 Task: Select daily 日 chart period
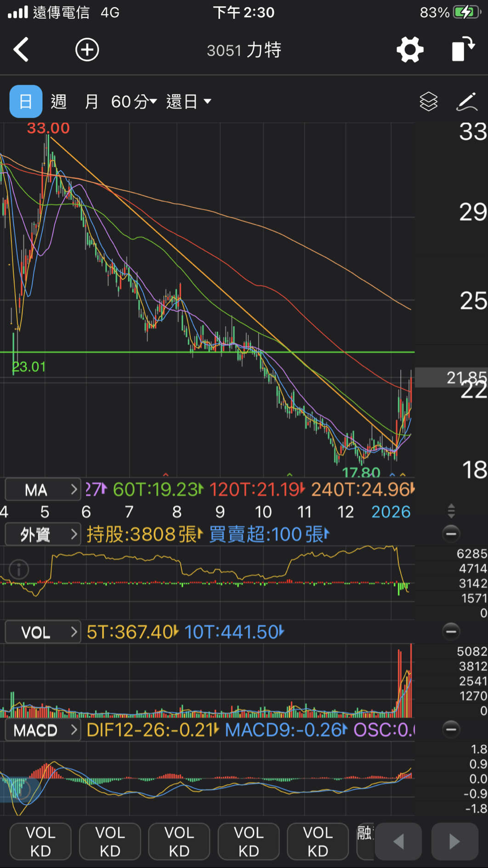click(26, 102)
